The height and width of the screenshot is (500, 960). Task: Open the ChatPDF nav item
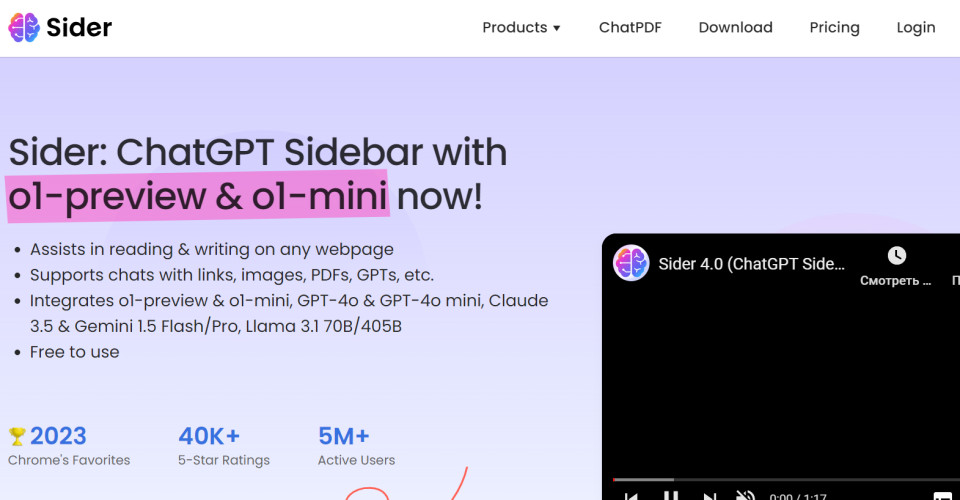pos(630,27)
